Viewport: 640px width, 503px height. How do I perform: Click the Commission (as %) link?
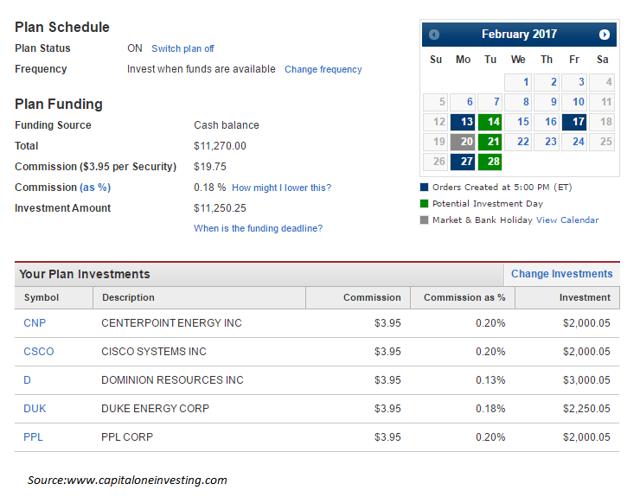click(x=95, y=187)
